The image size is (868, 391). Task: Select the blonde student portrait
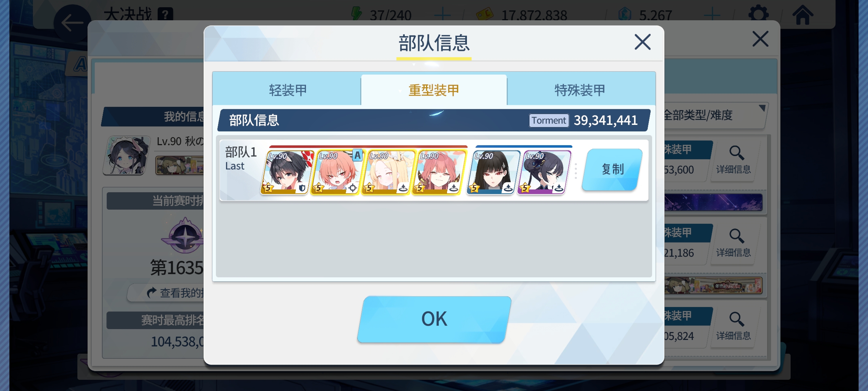pyautogui.click(x=388, y=172)
